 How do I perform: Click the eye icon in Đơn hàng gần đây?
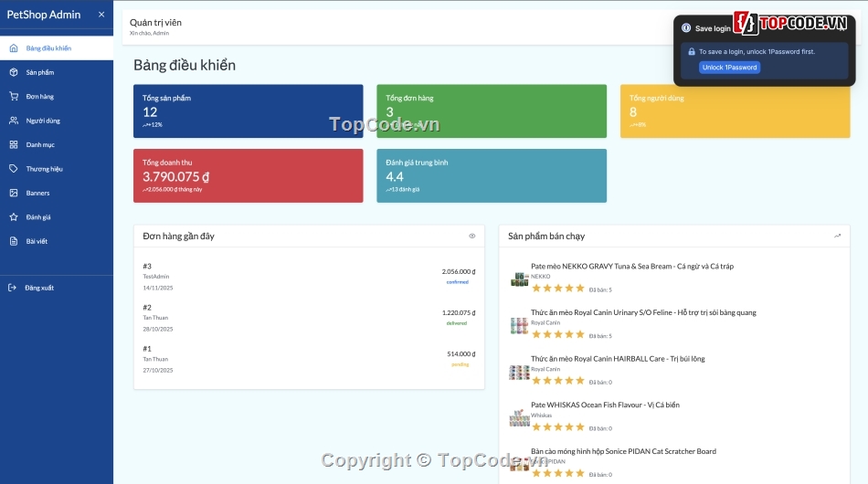[472, 236]
